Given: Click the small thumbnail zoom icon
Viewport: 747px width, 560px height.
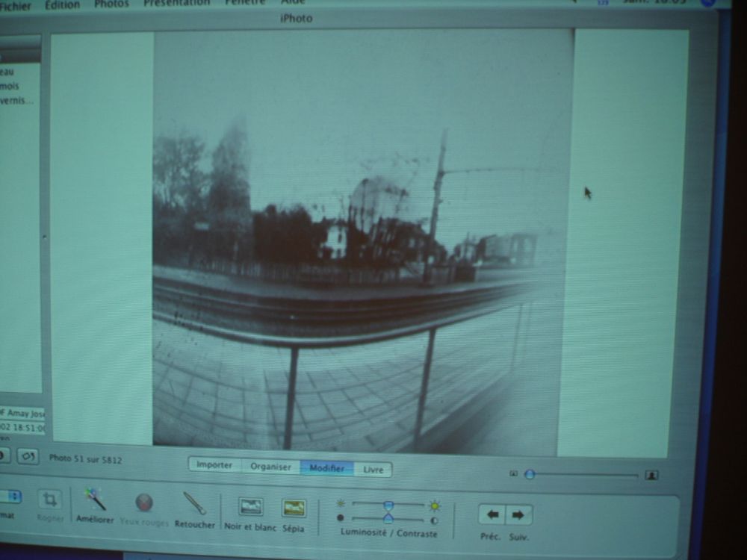Looking at the screenshot, I should click(x=514, y=473).
